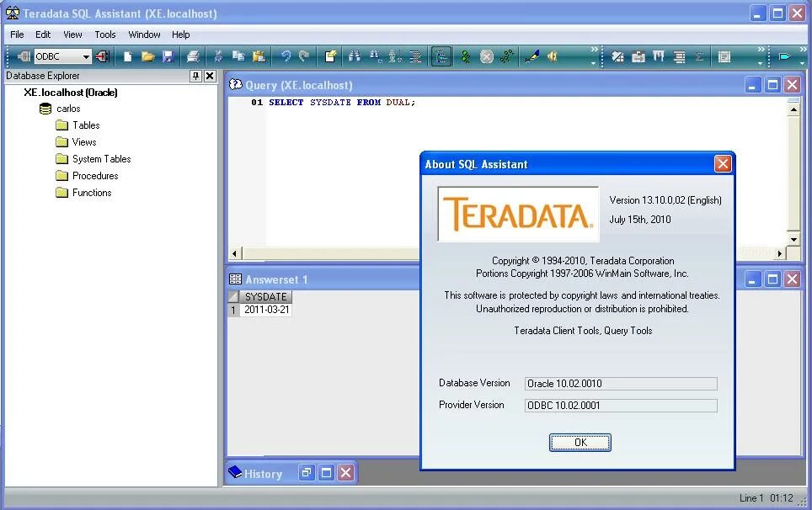Viewport: 812px width, 510px height.
Task: Paste from clipboard icon
Action: 259,56
